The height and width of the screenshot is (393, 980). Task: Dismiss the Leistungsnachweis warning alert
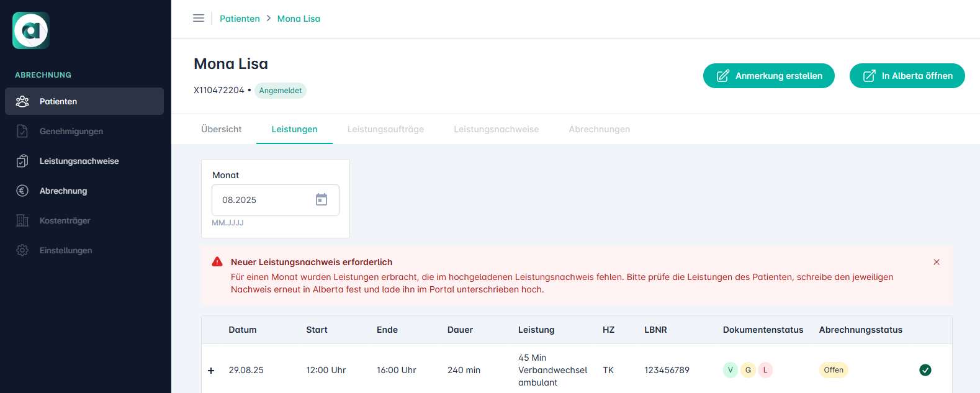(937, 262)
